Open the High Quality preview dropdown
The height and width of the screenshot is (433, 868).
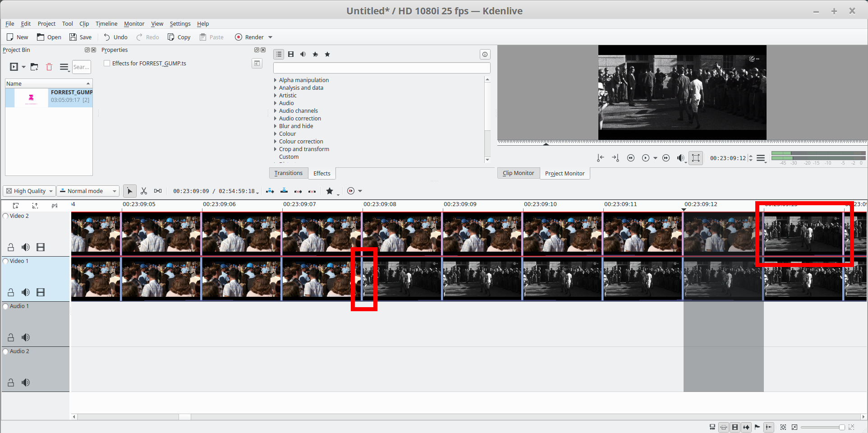[x=29, y=191]
